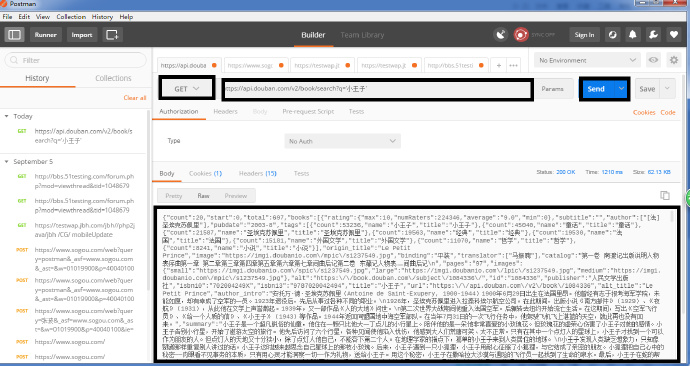Click search icon in Filter box
The height and width of the screenshot is (366, 690).
pos(14,60)
